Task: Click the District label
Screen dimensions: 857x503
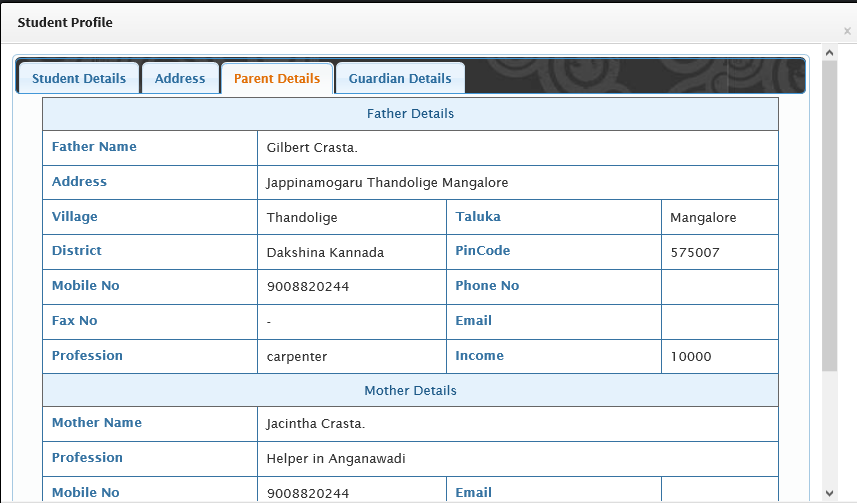Action: (x=77, y=250)
